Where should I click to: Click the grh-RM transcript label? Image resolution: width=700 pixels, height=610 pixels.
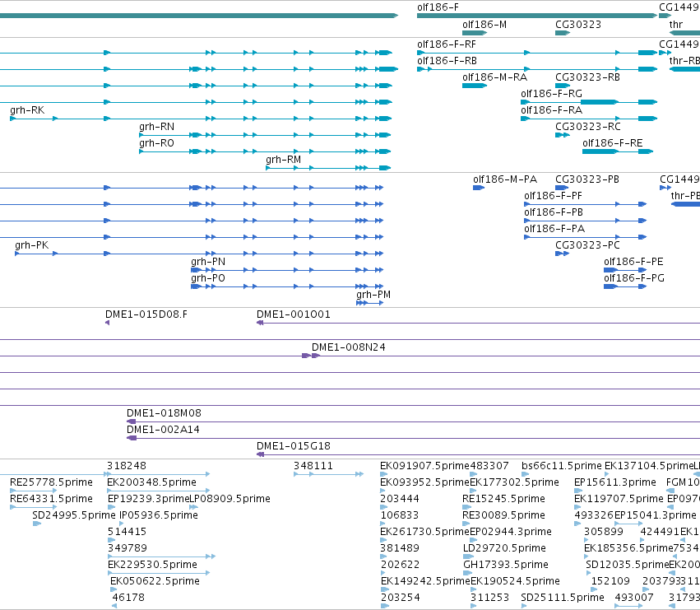pos(284,160)
